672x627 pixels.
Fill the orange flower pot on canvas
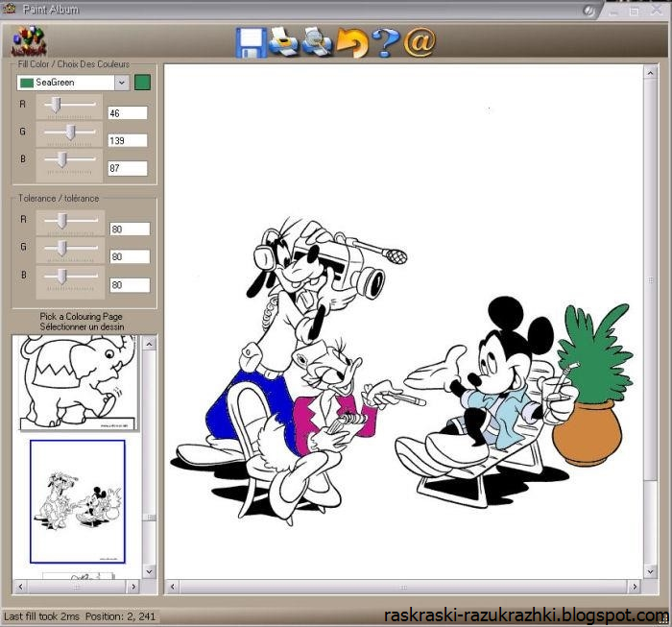[x=588, y=435]
